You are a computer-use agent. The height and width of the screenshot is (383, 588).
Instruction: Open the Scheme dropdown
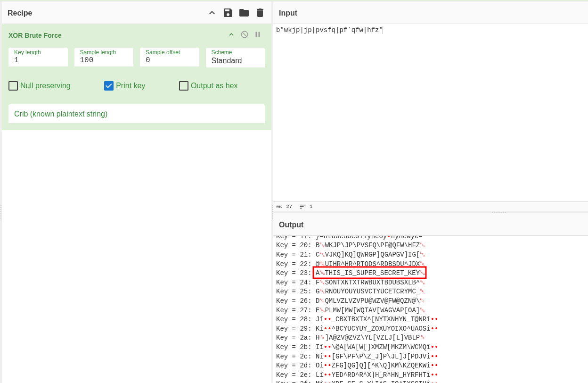(x=235, y=57)
